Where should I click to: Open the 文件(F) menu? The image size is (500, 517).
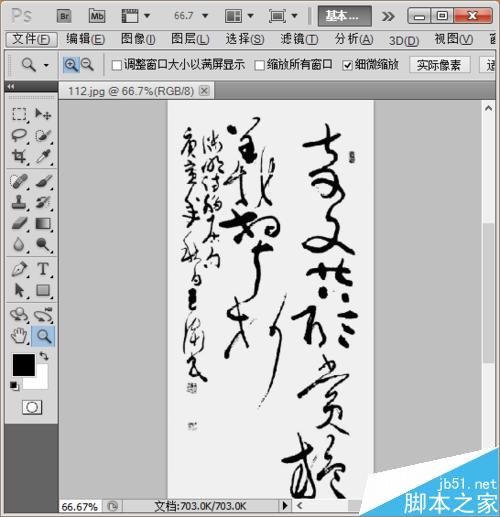tap(31, 39)
